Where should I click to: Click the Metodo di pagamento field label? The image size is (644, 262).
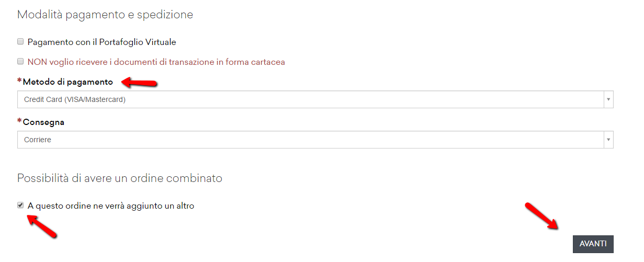(67, 82)
